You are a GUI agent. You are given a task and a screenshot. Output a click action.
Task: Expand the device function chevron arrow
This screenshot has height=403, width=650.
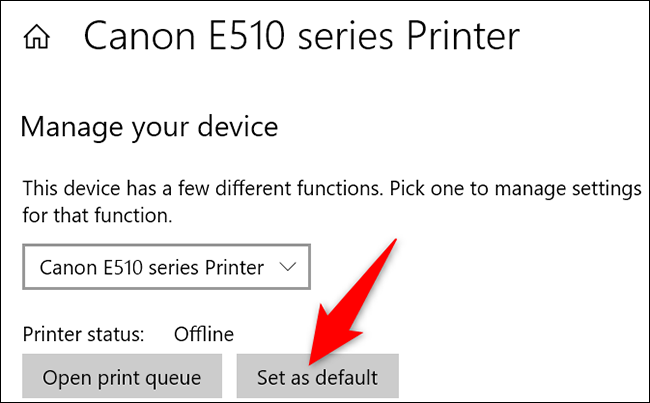287,267
